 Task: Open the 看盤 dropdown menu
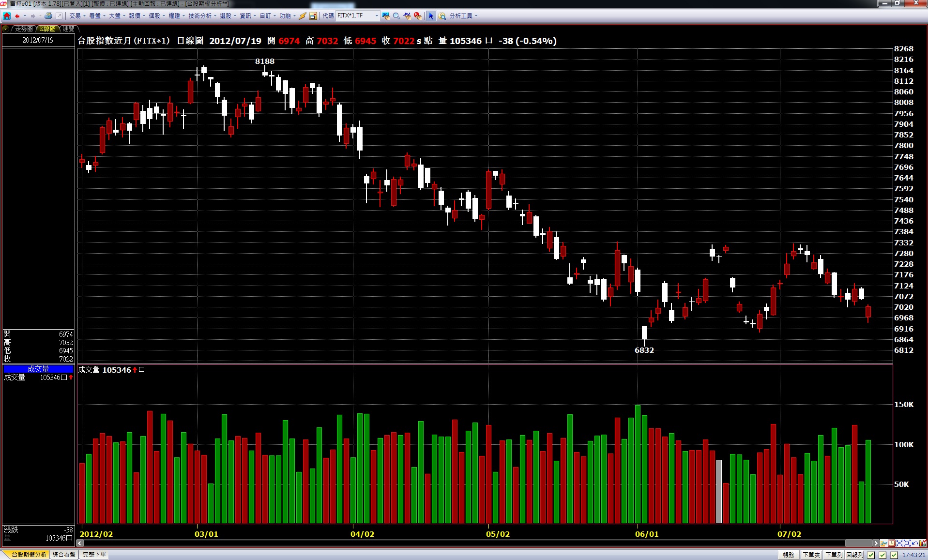97,16
